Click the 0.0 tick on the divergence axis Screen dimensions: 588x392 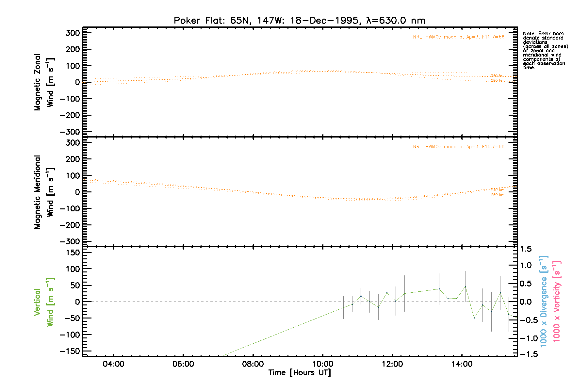(x=526, y=302)
